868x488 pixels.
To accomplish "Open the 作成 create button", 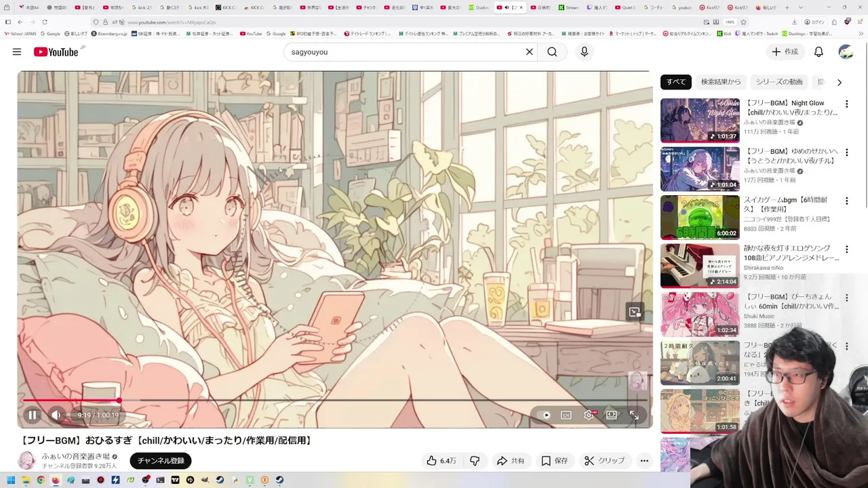I will point(785,52).
